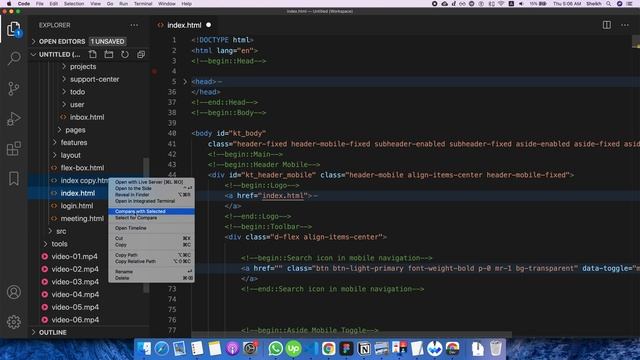640x360 pixels.
Task: Open the Extensions view
Action: pyautogui.click(x=14, y=149)
